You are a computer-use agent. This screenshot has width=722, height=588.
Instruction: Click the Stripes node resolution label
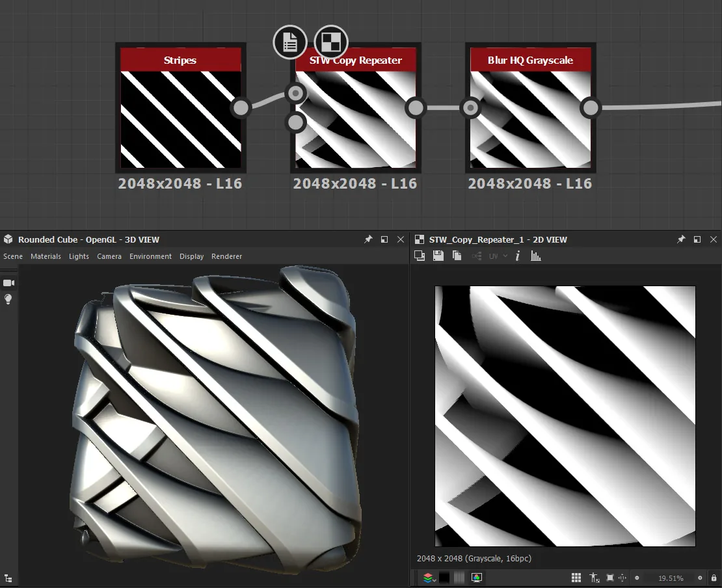pyautogui.click(x=180, y=183)
